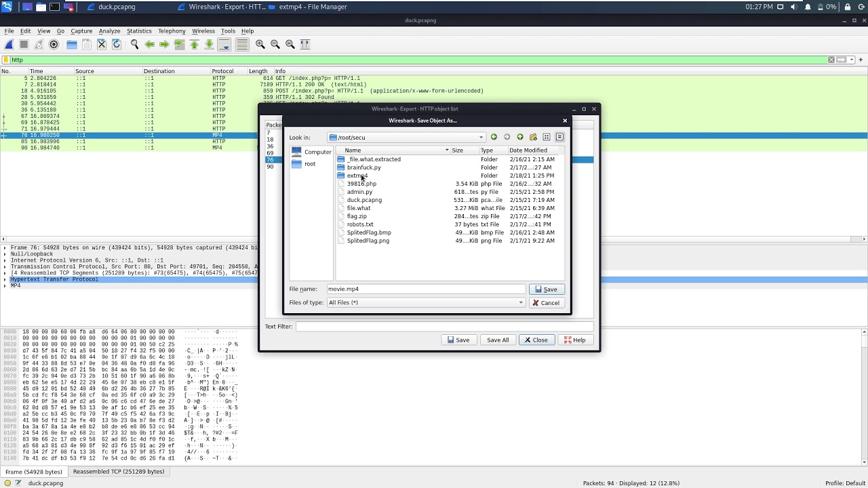This screenshot has height=488, width=868.
Task: Zoom out on the main toolbar
Action: [275, 45]
